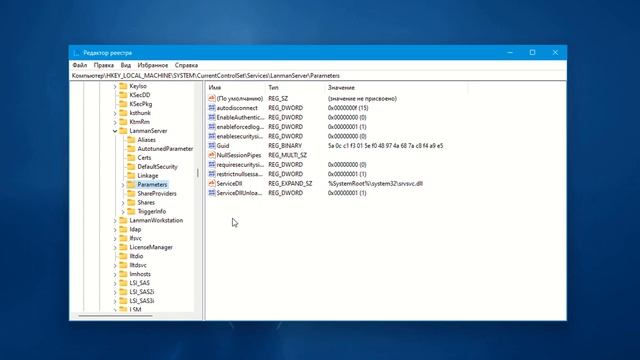Select the lmhosts key in tree
640x360 pixels.
tap(140, 274)
